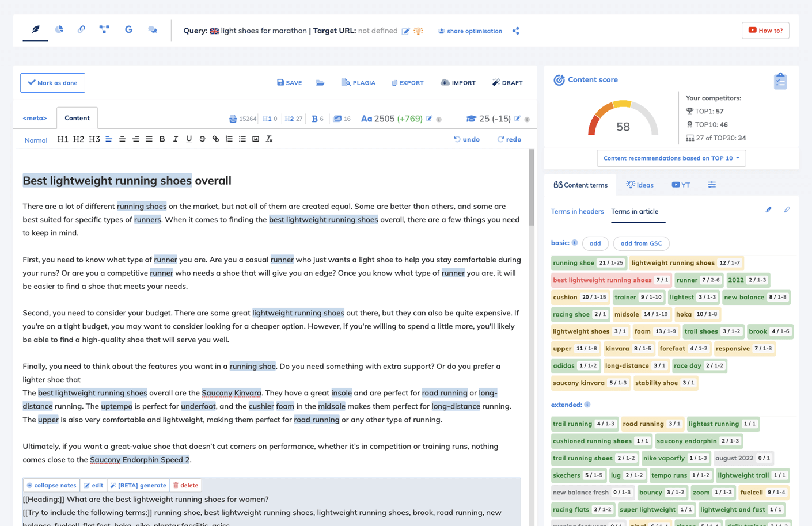This screenshot has width=812, height=526.
Task: Click the clear formatting icon in editor toolbar
Action: (x=268, y=139)
